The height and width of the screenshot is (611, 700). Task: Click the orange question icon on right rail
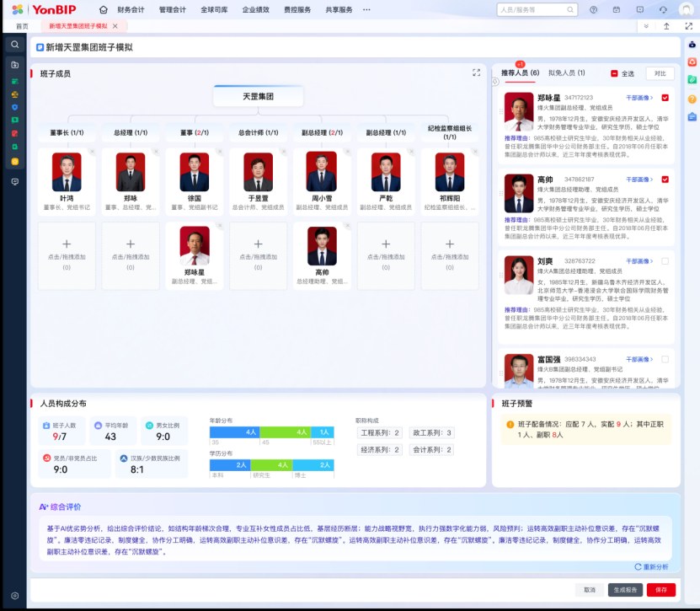(x=692, y=99)
